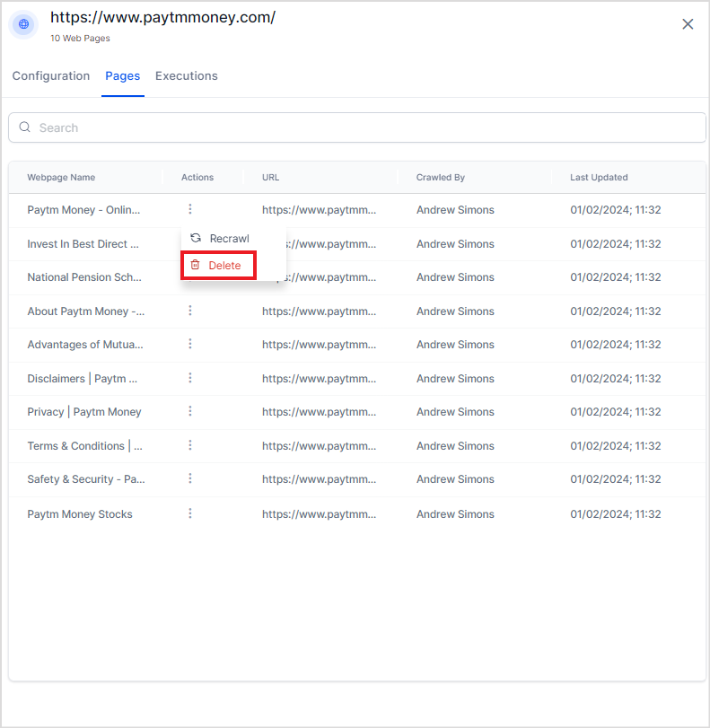Screen dimensions: 710x728
Task: Open actions menu for Terms & Conditions row
Action: (x=190, y=445)
